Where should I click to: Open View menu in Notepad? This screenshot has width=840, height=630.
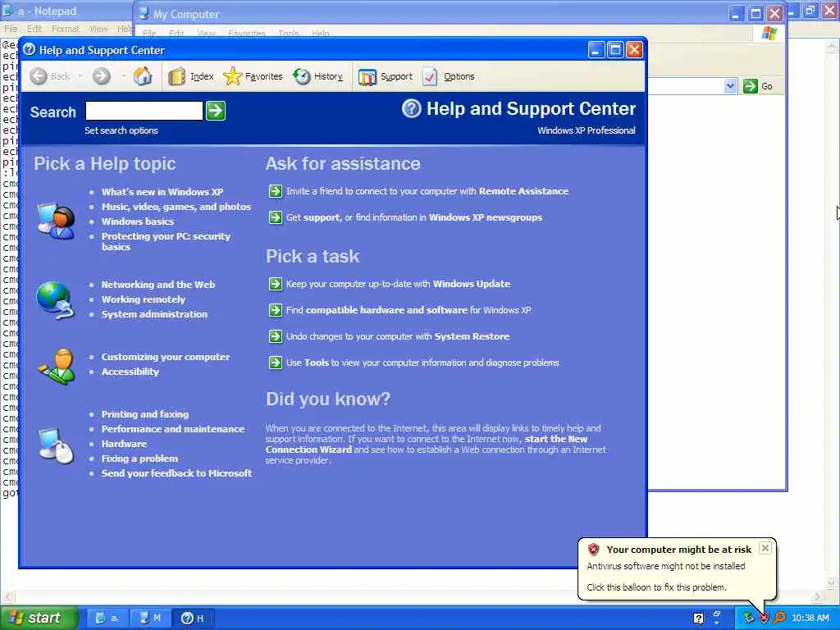[x=98, y=29]
